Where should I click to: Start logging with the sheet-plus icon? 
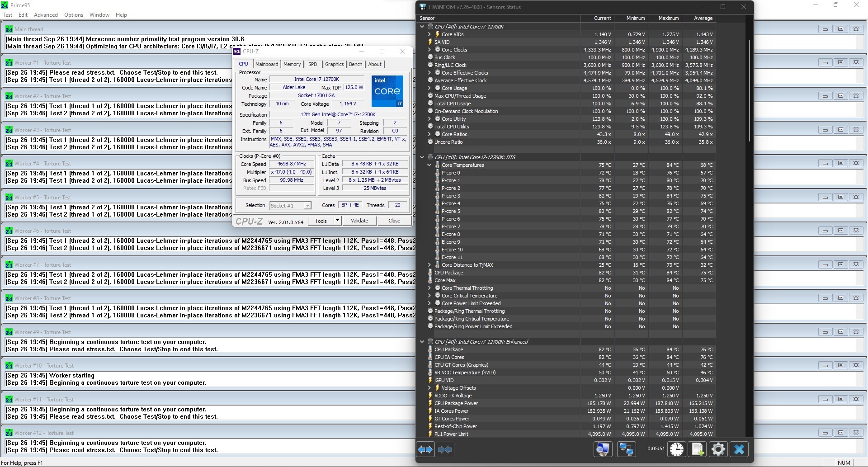coord(698,449)
